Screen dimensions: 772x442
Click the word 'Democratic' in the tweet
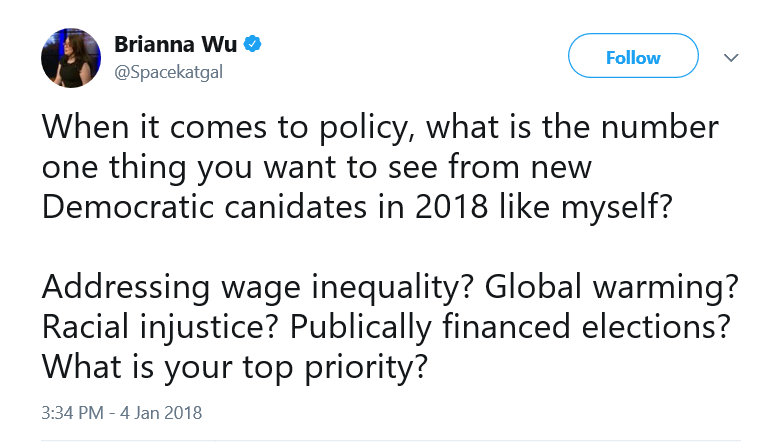tap(128, 206)
